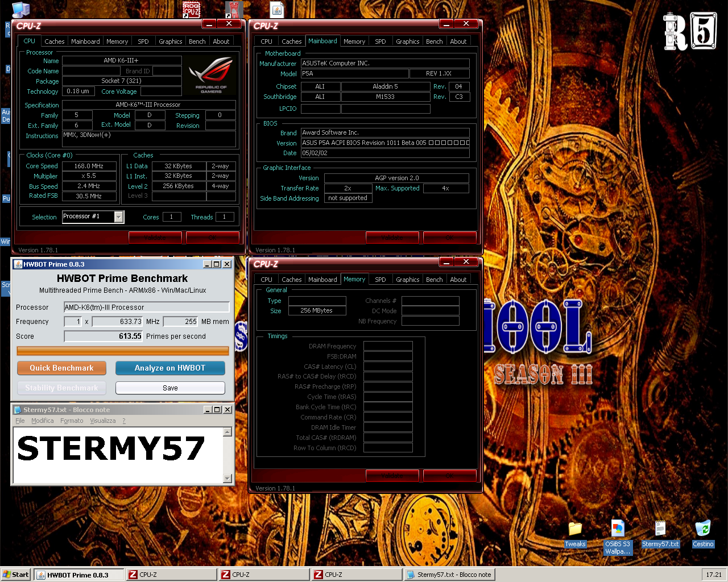Select the Mainboard tab in the bottom Memory CPU-Z window
Image resolution: width=728 pixels, height=582 pixels.
(322, 280)
